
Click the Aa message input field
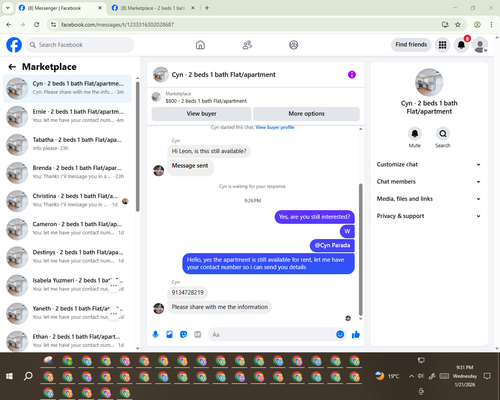[x=272, y=334]
